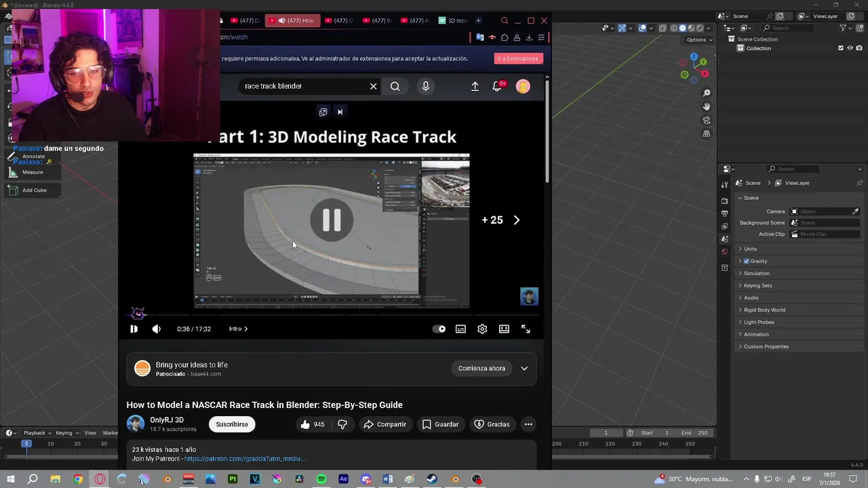Click the Subscribirse button
The image size is (868, 488).
(232, 424)
